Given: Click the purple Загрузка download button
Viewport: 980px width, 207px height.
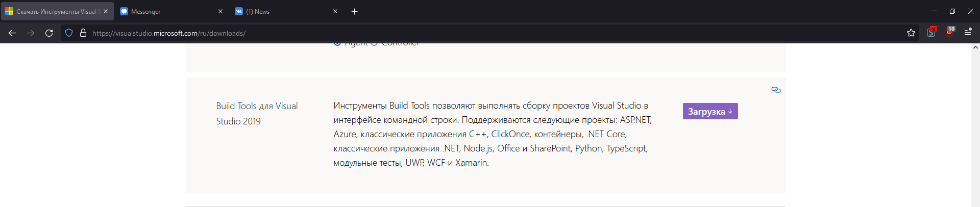Looking at the screenshot, I should tap(710, 112).
